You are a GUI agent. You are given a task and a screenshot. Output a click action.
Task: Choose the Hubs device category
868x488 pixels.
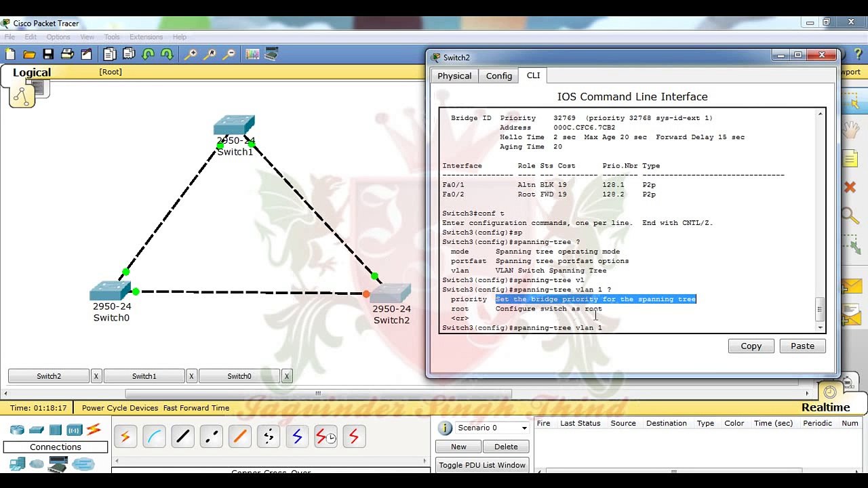[x=56, y=430]
